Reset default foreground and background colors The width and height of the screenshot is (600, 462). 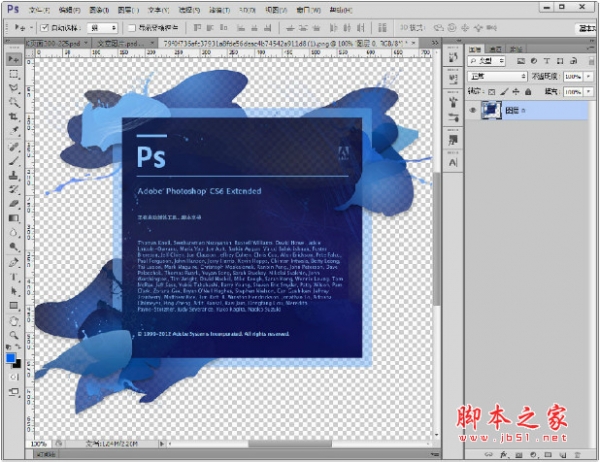(x=9, y=347)
